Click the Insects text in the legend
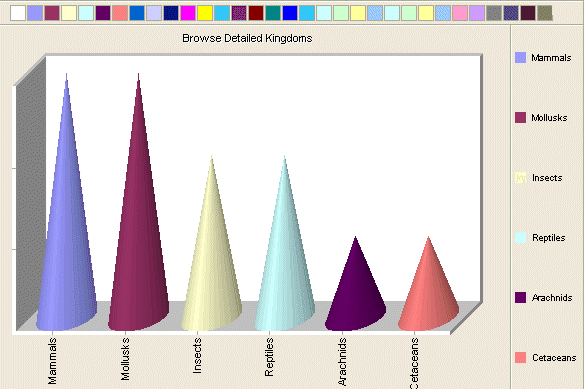Viewport: 585px width, 389px height. [547, 178]
